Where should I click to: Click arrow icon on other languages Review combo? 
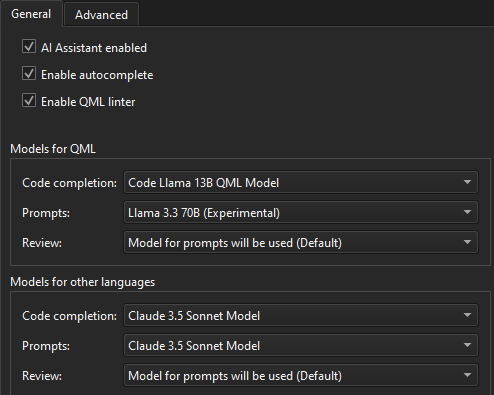tap(467, 375)
